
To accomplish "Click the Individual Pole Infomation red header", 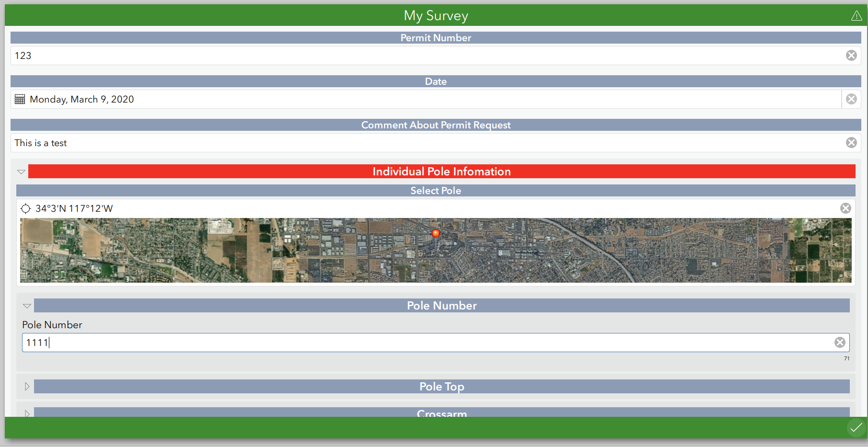I will [x=442, y=172].
